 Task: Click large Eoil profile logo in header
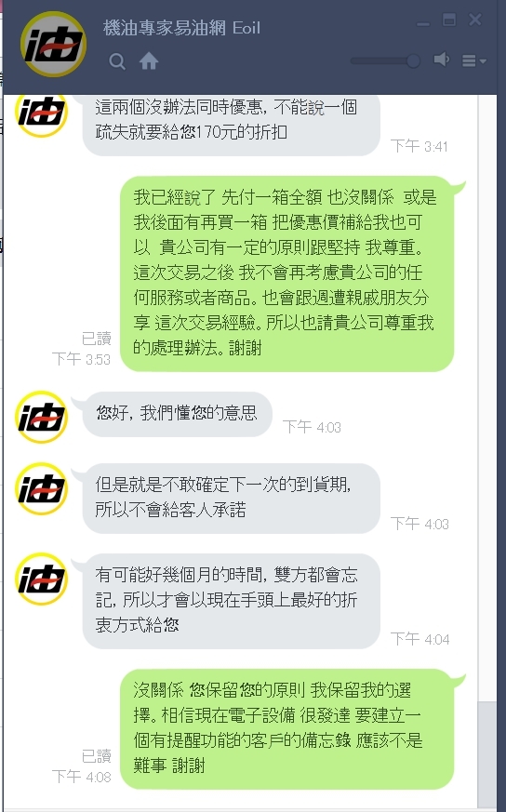[x=53, y=44]
